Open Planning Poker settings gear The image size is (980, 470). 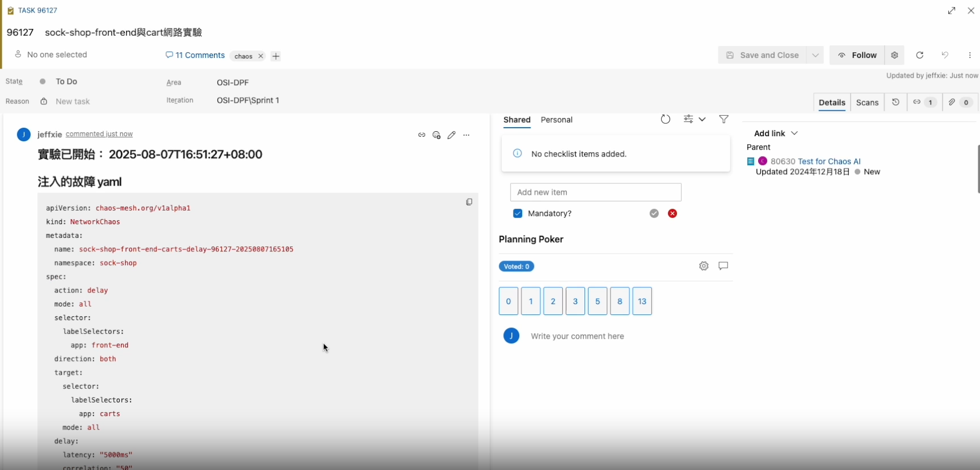[704, 266]
